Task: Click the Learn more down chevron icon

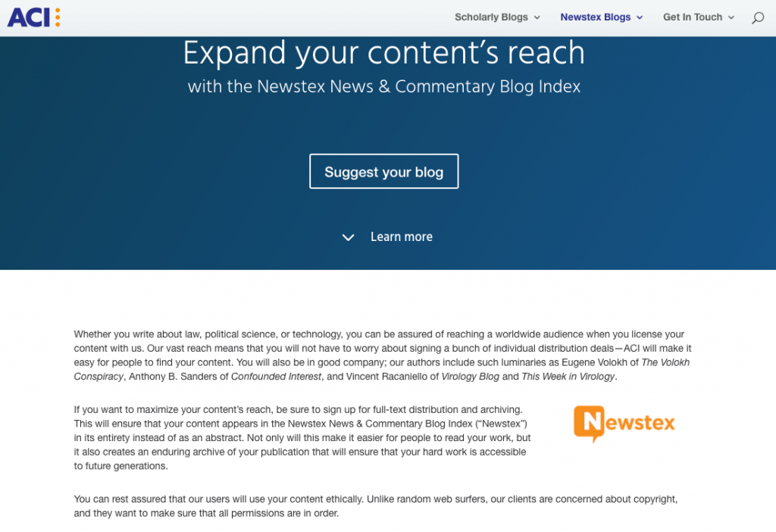Action: pyautogui.click(x=349, y=237)
